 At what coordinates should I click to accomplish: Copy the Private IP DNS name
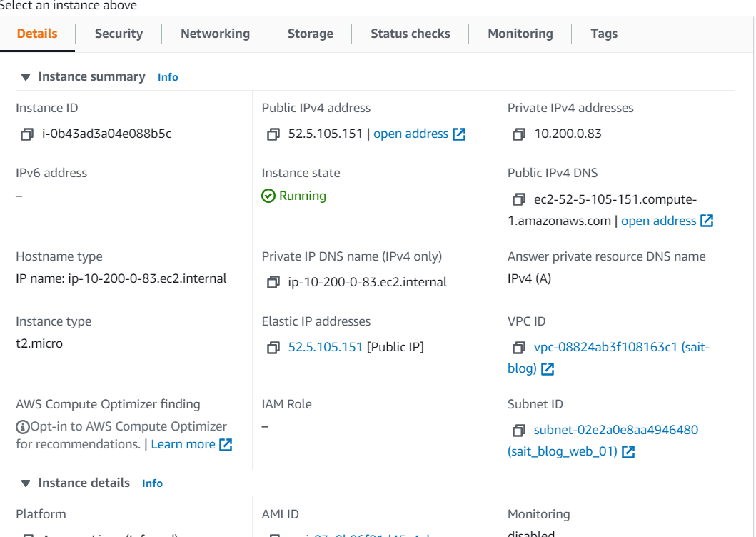click(273, 282)
